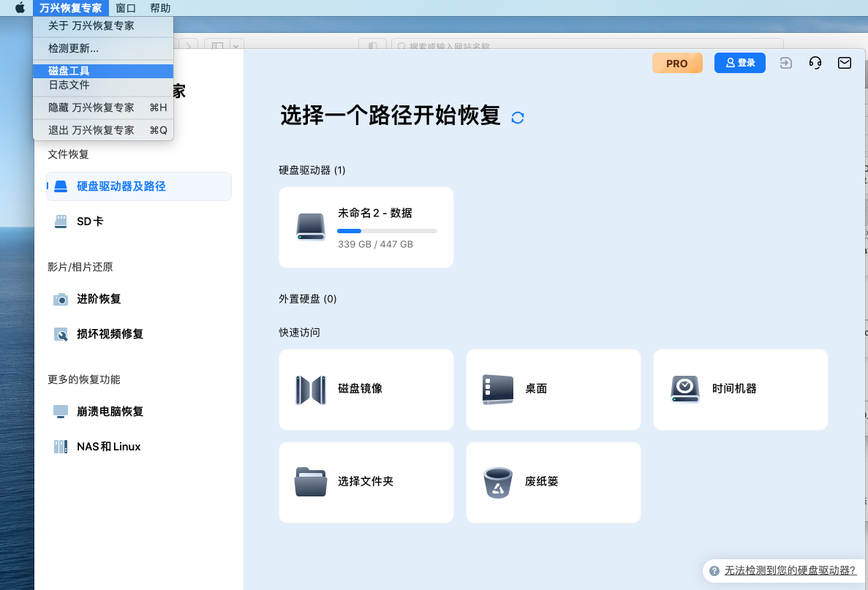This screenshot has width=868, height=590.
Task: Click the desktop drive icon
Action: 498,390
